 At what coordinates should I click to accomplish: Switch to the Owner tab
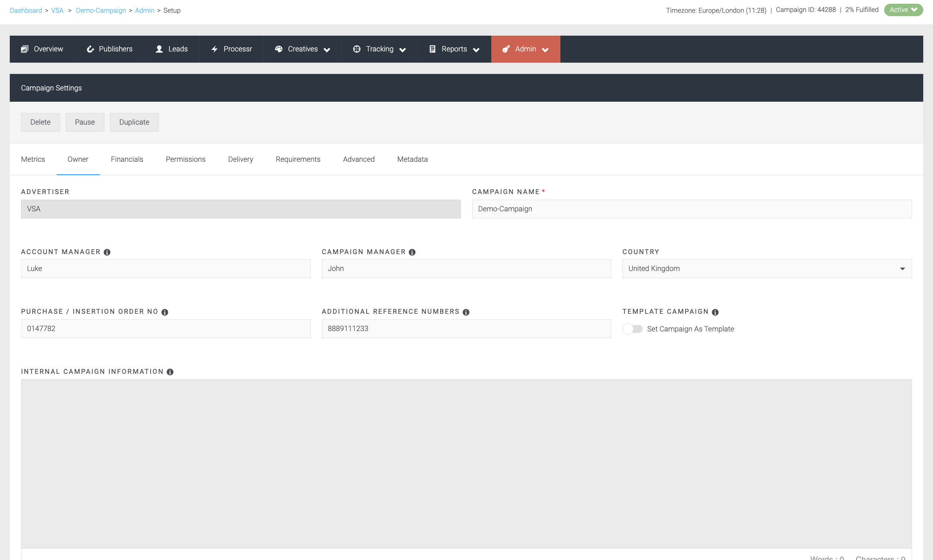[78, 159]
